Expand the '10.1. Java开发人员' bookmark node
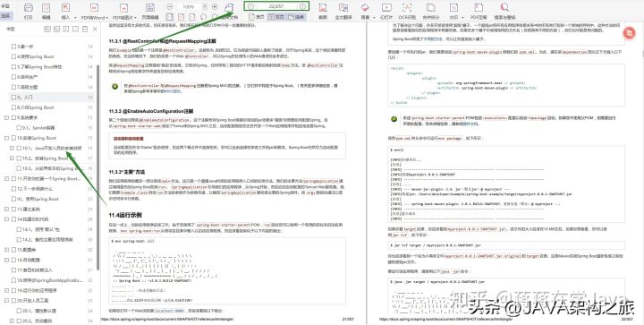The height and width of the screenshot is (325, 644). 12,148
